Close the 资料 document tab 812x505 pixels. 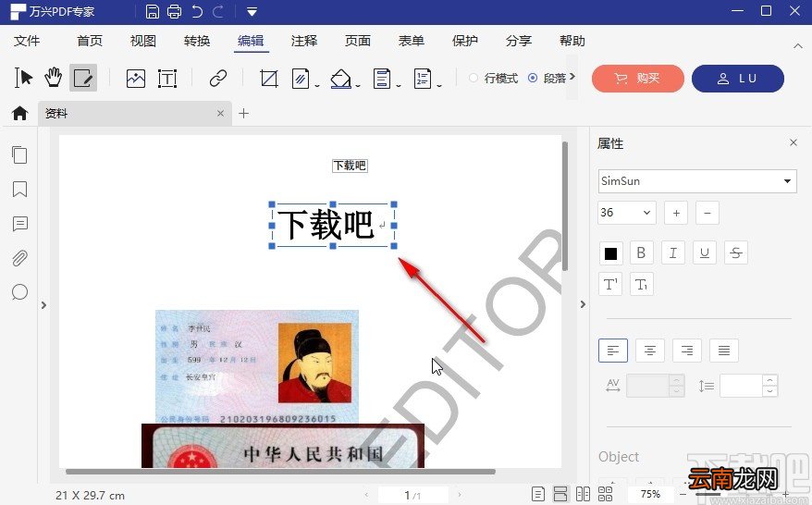pos(221,113)
